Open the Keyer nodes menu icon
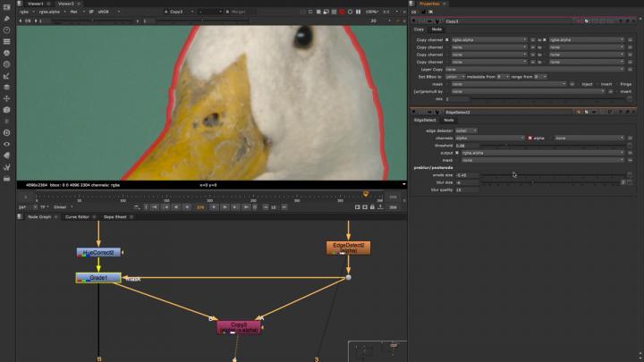Image resolution: width=644 pixels, height=362 pixels. coord(6,76)
